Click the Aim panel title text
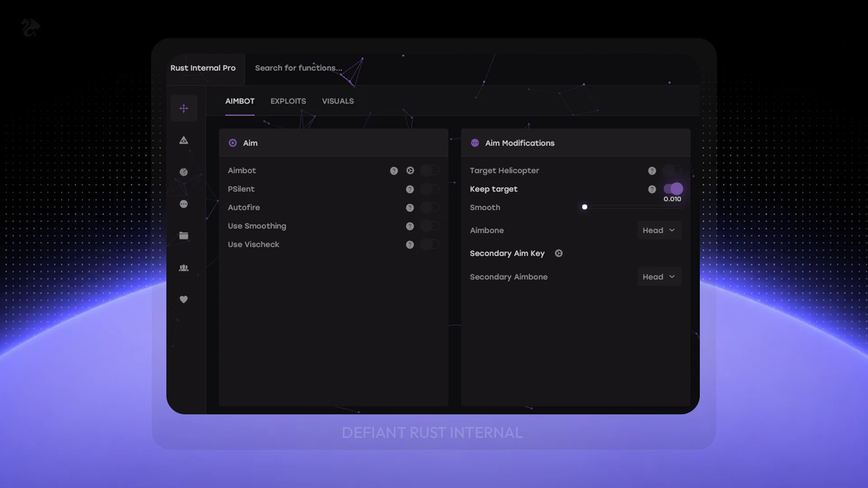 pos(250,143)
